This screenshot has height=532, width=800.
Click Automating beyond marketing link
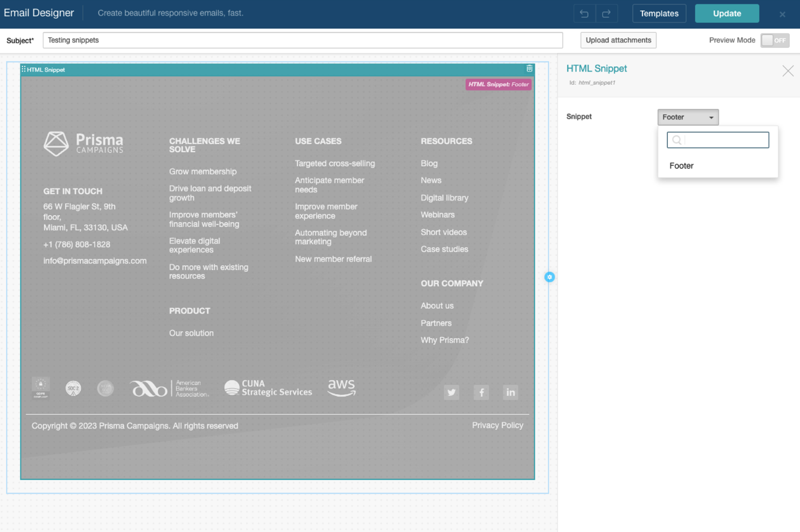click(331, 237)
